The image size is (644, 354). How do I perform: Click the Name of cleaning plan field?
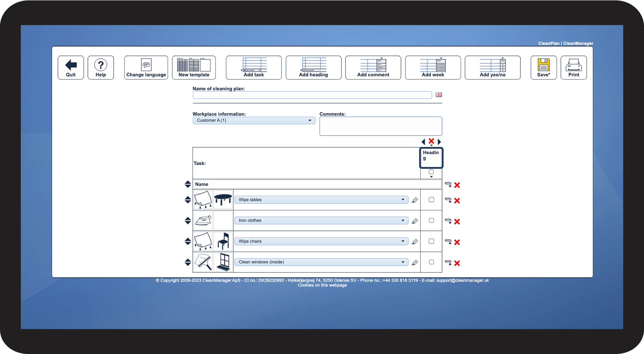pyautogui.click(x=312, y=95)
